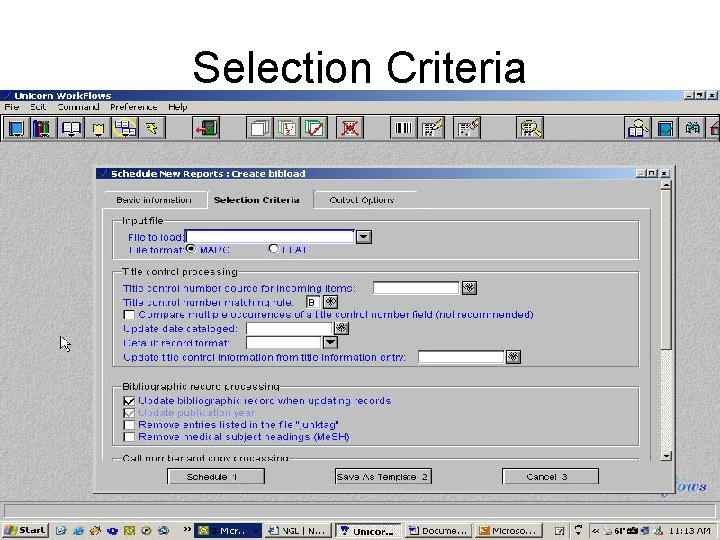This screenshot has height=540, width=720.
Task: Click the barcode toolbar icon
Action: tap(404, 128)
